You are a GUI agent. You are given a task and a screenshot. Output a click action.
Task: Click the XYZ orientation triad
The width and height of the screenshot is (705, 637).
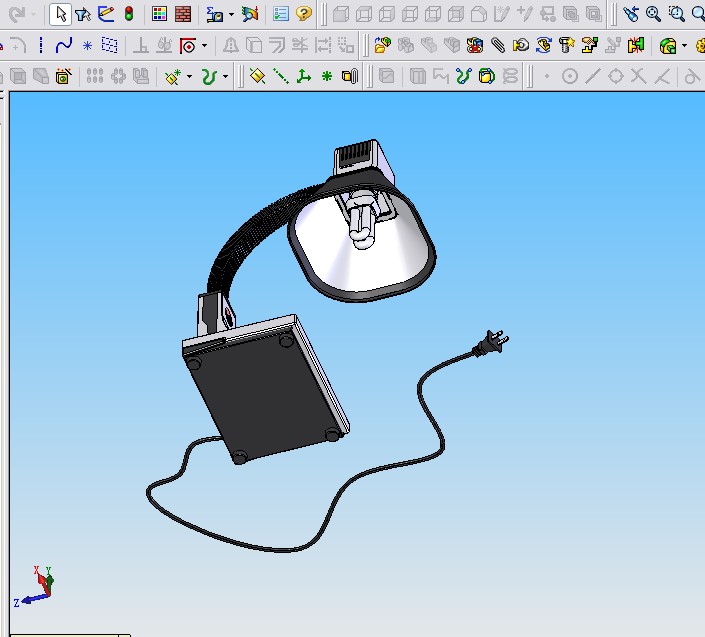[x=33, y=587]
